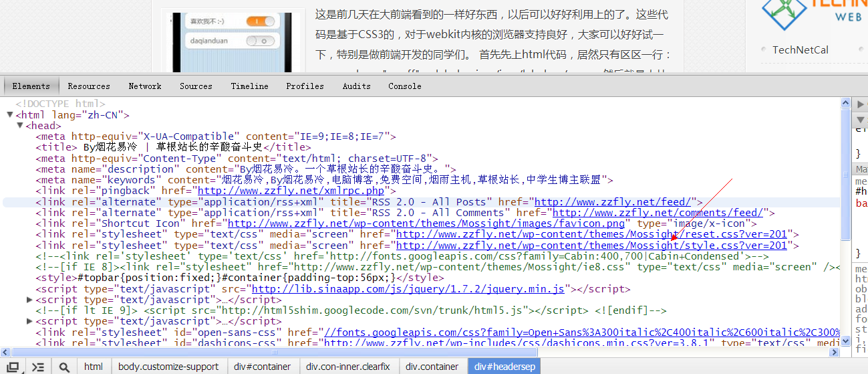
Task: Open the Audits tab
Action: (357, 86)
